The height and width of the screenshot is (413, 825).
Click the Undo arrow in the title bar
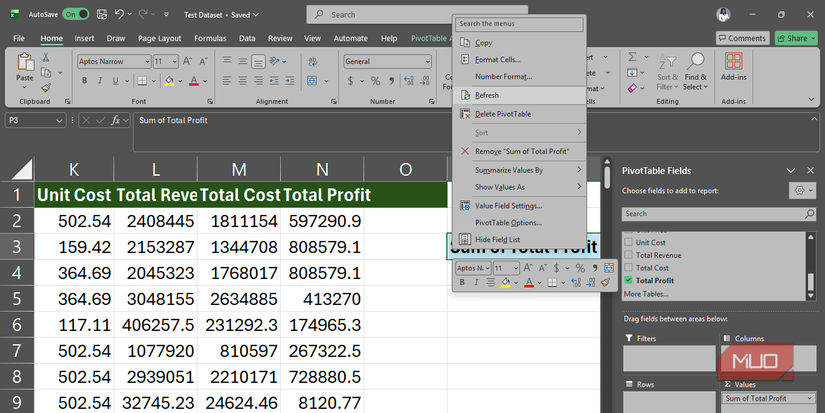click(119, 15)
